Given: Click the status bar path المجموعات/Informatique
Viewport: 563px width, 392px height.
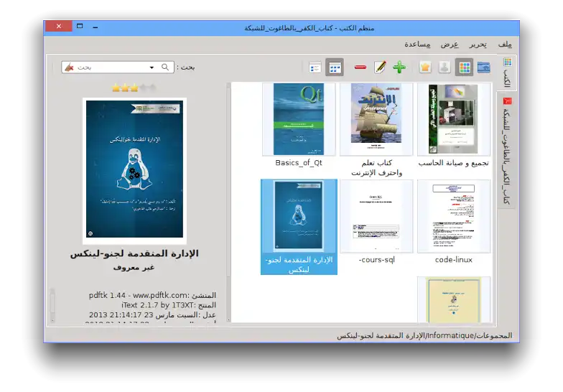Looking at the screenshot, I should [424, 336].
